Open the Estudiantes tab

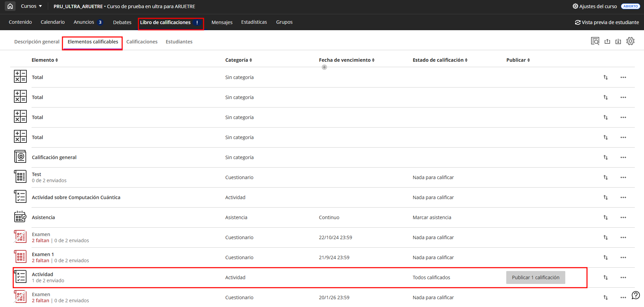click(x=179, y=42)
